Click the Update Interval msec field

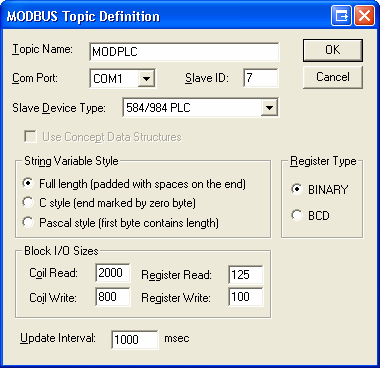click(135, 339)
